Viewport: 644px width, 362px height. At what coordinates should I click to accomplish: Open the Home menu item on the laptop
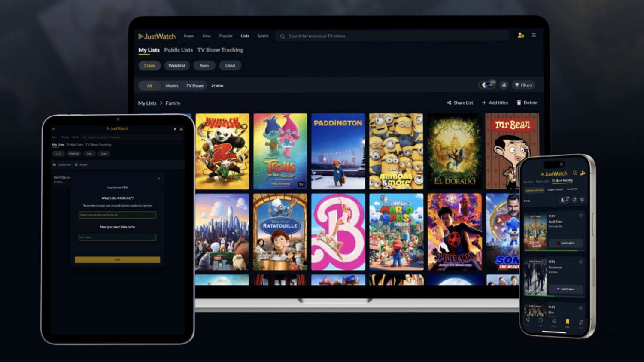coord(189,36)
